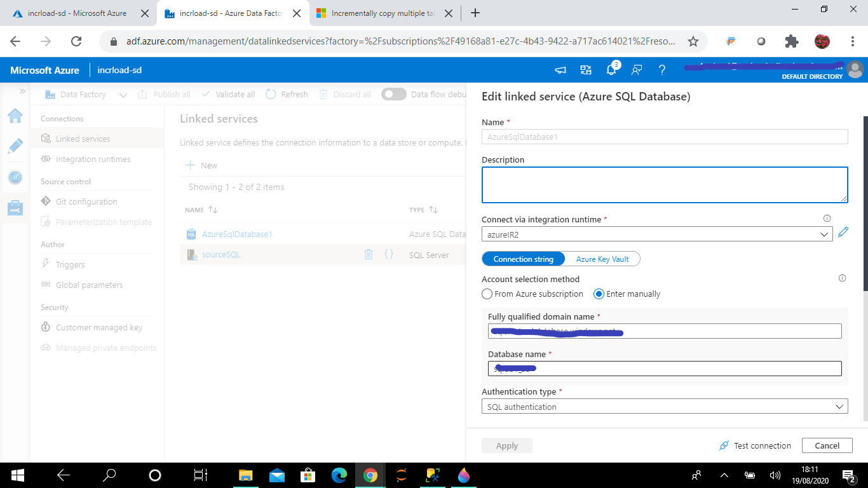The image size is (868, 488).
Task: Expand the left rail with double-chevron icon
Action: coord(22,91)
